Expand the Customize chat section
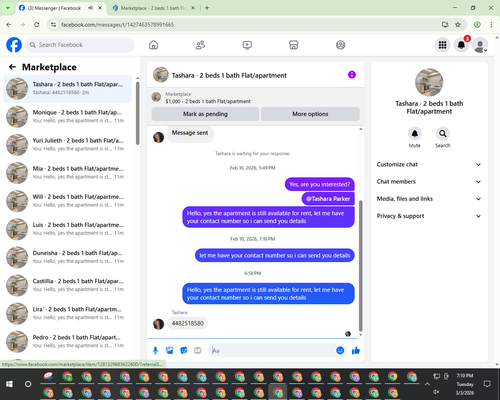 pyautogui.click(x=429, y=164)
